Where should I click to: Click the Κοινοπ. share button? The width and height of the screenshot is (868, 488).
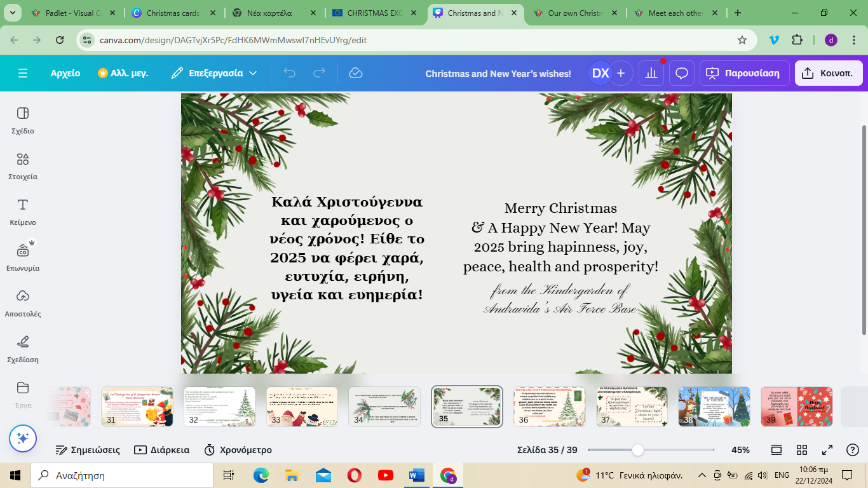click(x=828, y=73)
